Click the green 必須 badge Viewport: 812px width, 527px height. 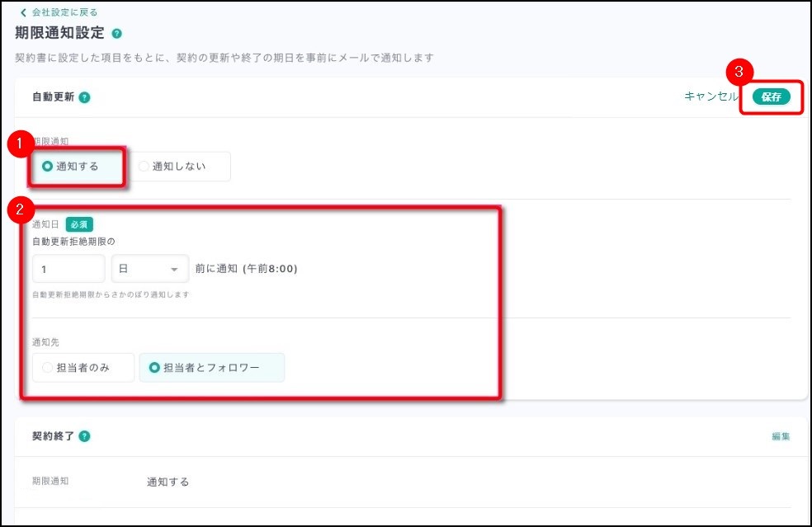[79, 224]
